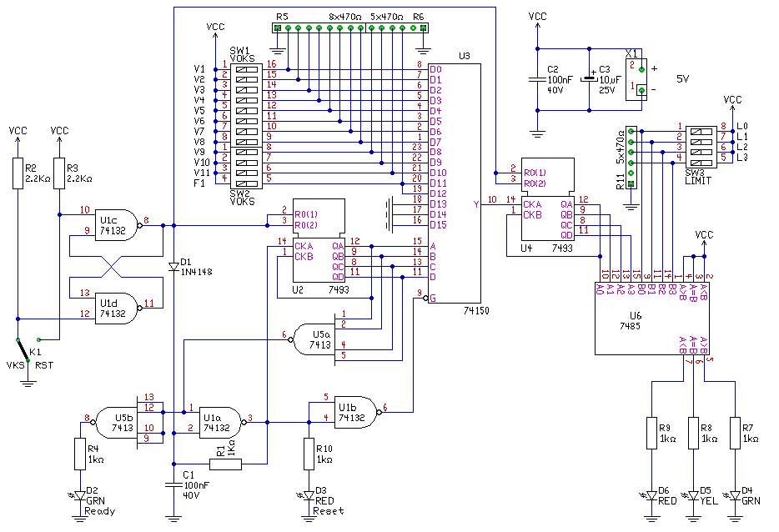Click the 'Y' output pin on U3

[x=476, y=204]
